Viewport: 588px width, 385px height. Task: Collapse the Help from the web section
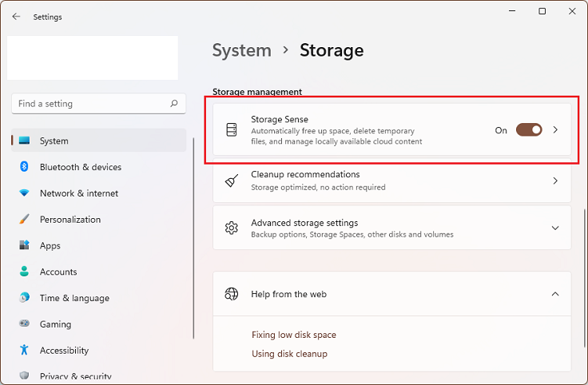tap(555, 294)
